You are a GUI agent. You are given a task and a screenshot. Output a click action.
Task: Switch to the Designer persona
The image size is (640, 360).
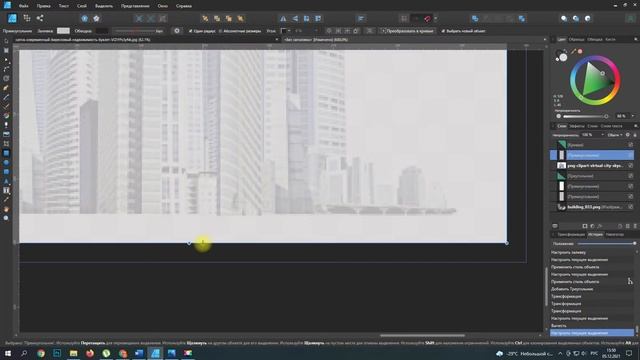coord(12,18)
